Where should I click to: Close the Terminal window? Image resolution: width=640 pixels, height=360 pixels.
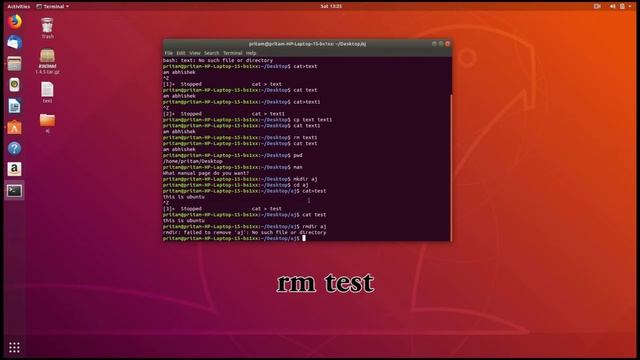click(x=447, y=44)
